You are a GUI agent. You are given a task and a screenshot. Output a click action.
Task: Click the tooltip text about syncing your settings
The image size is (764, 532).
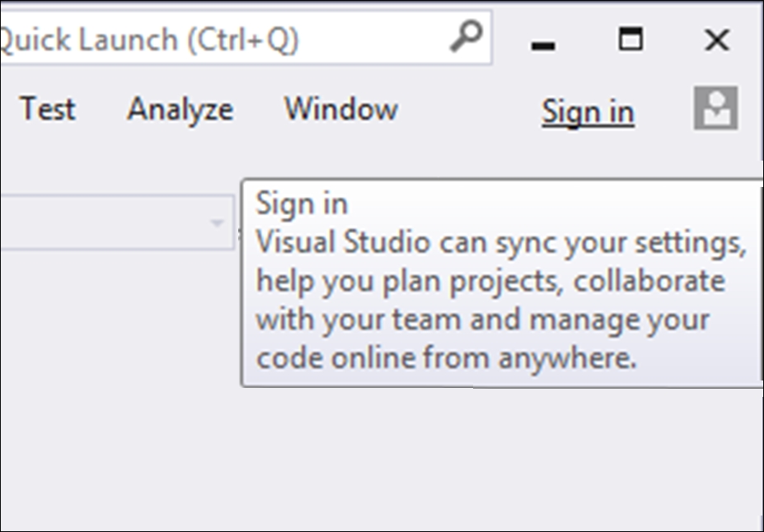(x=500, y=243)
